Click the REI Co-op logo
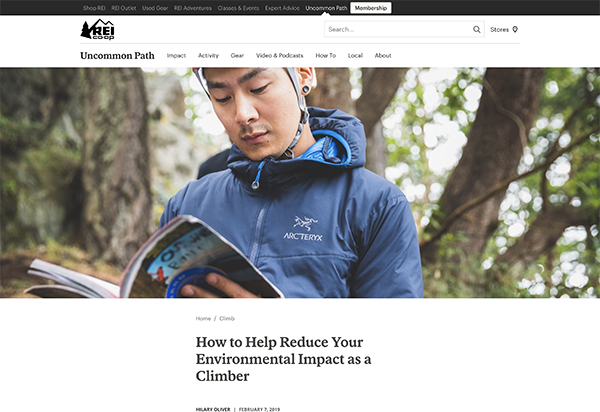This screenshot has height=412, width=600. click(x=97, y=29)
